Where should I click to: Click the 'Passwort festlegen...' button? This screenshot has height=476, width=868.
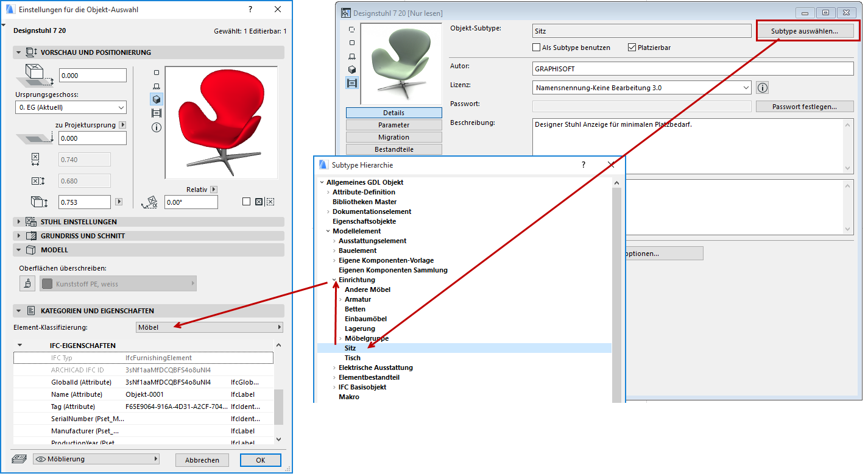(805, 106)
